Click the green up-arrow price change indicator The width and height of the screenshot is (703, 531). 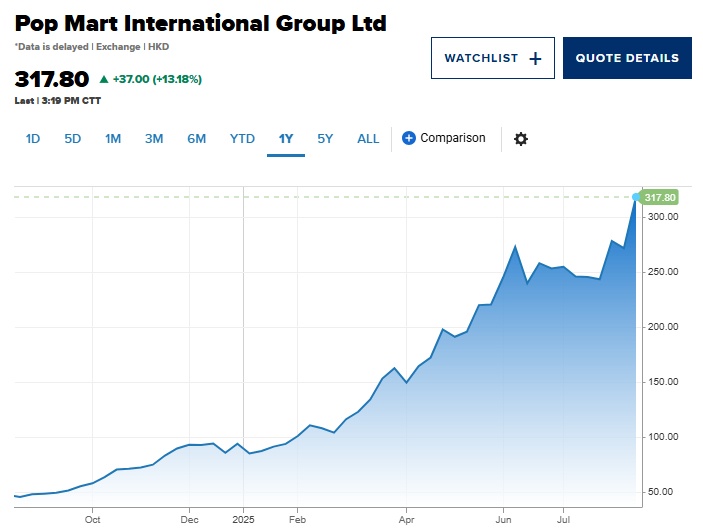tap(103, 78)
